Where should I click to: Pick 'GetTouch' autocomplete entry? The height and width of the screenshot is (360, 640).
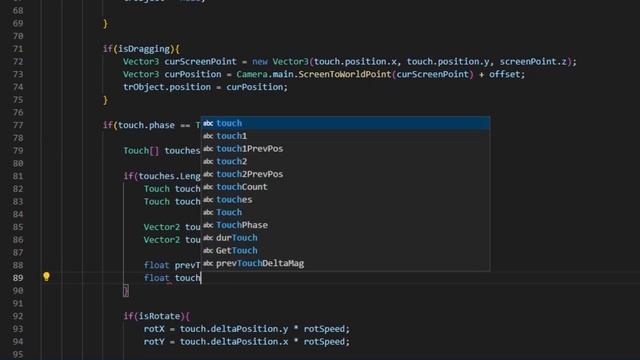coord(345,250)
